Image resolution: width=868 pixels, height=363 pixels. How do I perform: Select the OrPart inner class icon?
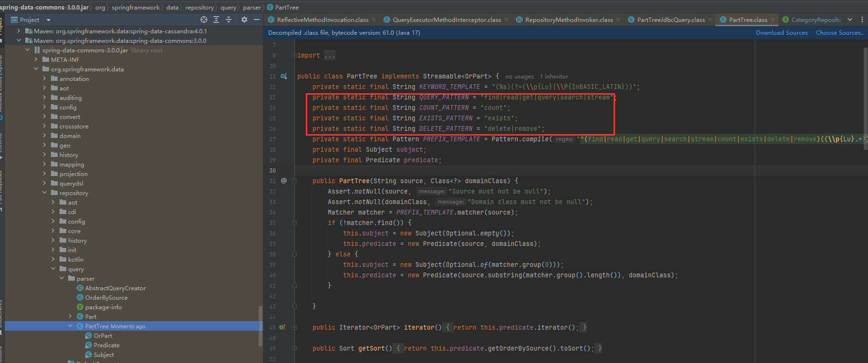(x=89, y=335)
